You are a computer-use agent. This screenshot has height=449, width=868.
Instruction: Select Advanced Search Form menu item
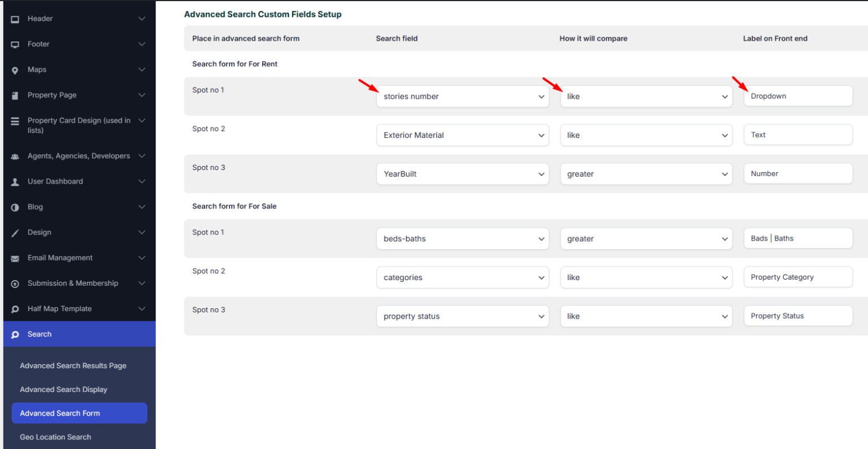tap(80, 413)
